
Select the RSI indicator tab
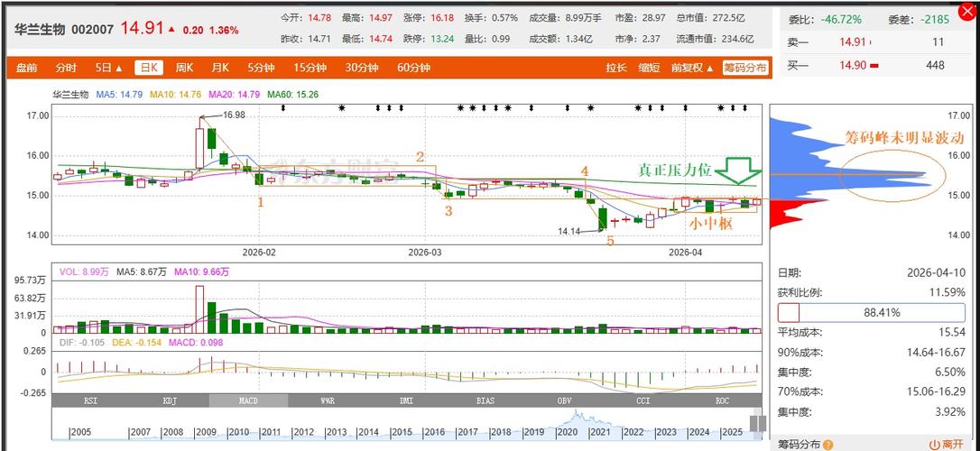(90, 400)
